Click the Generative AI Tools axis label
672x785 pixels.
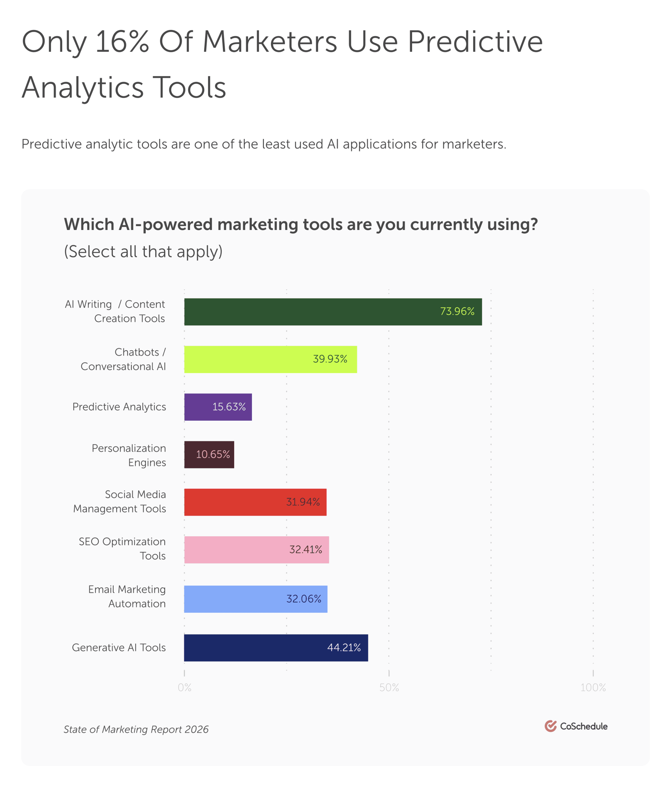pos(119,648)
